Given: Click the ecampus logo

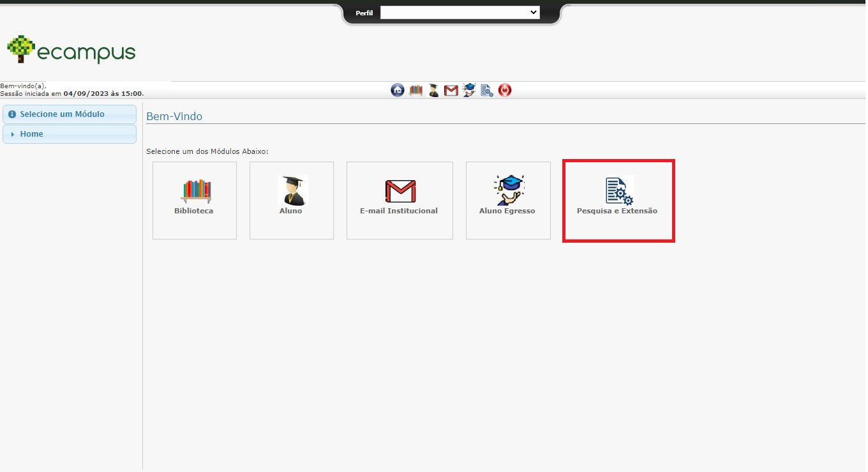Looking at the screenshot, I should pos(71,50).
